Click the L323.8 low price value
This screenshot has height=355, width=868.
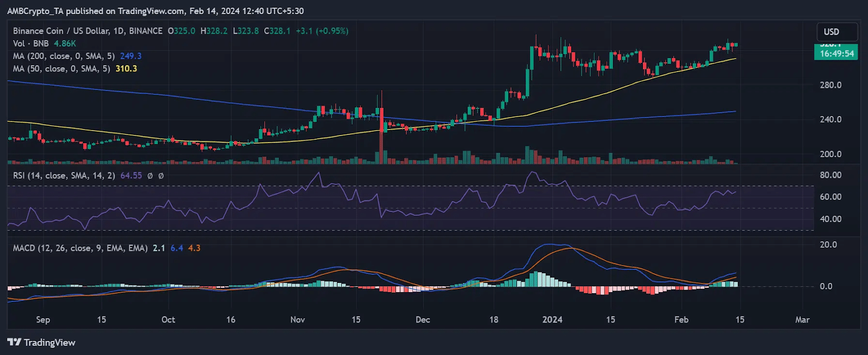(x=246, y=31)
